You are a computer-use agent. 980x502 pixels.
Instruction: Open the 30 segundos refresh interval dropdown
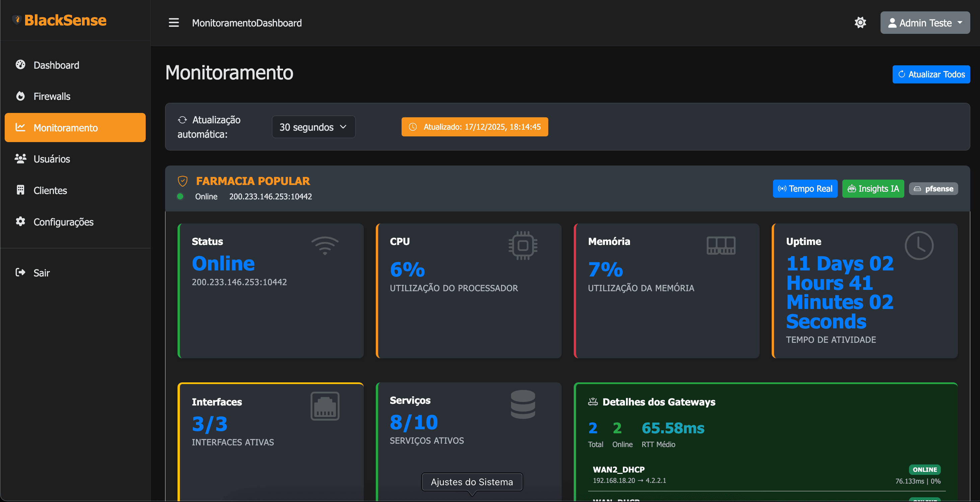313,127
